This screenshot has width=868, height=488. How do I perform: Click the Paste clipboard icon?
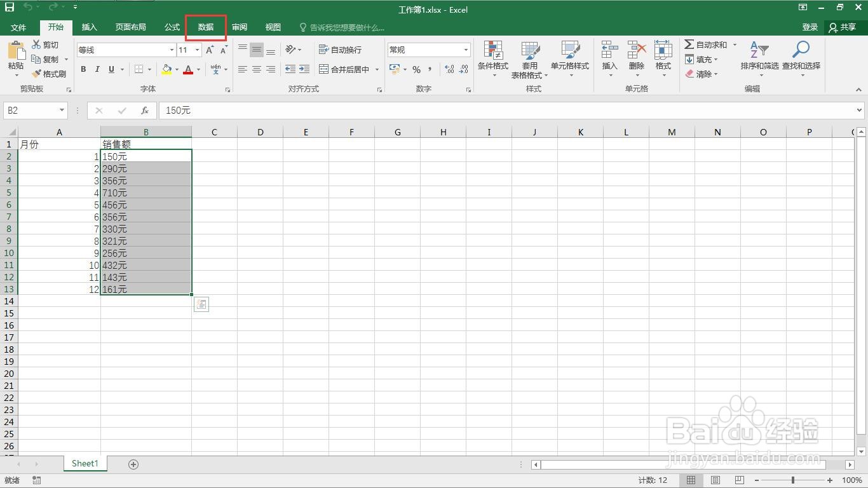click(16, 50)
